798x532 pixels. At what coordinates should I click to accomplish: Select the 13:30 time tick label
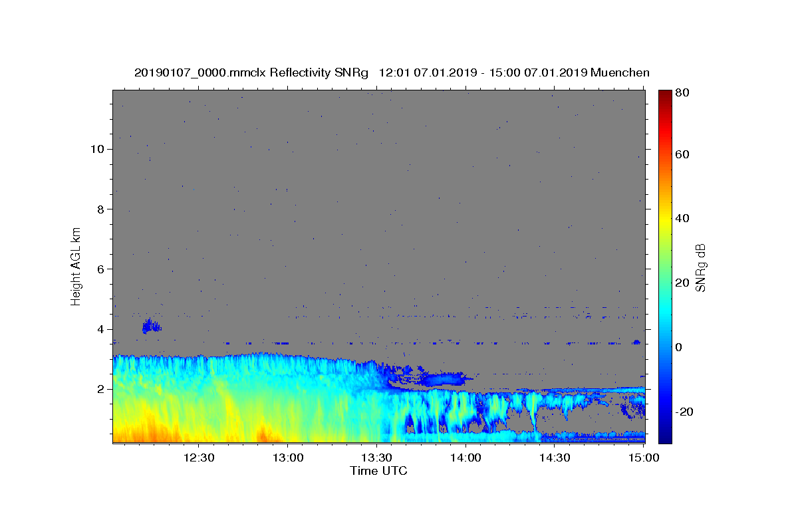coord(376,458)
